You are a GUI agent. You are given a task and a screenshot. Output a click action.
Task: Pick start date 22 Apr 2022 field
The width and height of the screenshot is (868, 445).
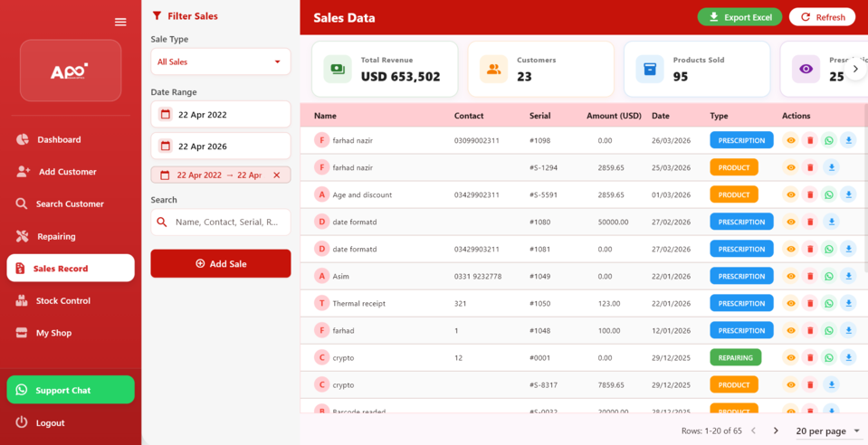click(x=221, y=115)
